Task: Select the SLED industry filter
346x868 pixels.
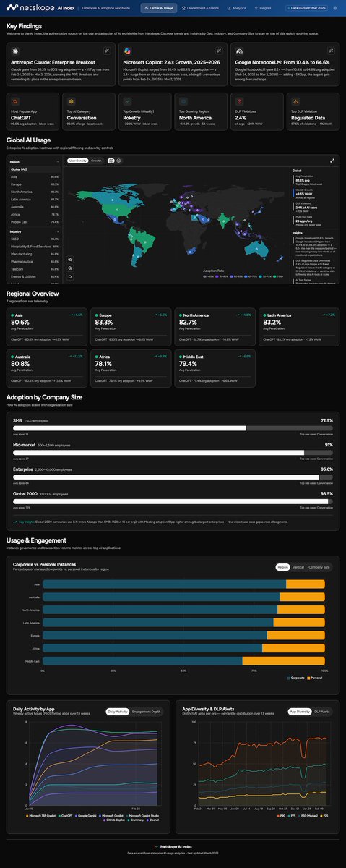Action: coord(35,239)
